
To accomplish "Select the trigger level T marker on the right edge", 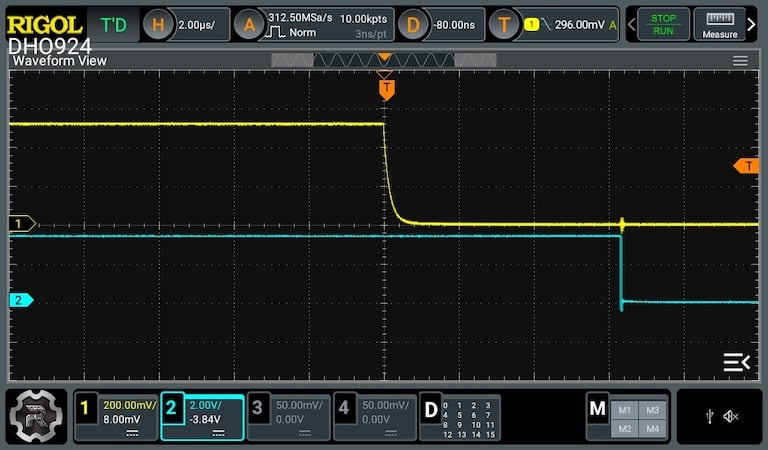I will (x=746, y=166).
